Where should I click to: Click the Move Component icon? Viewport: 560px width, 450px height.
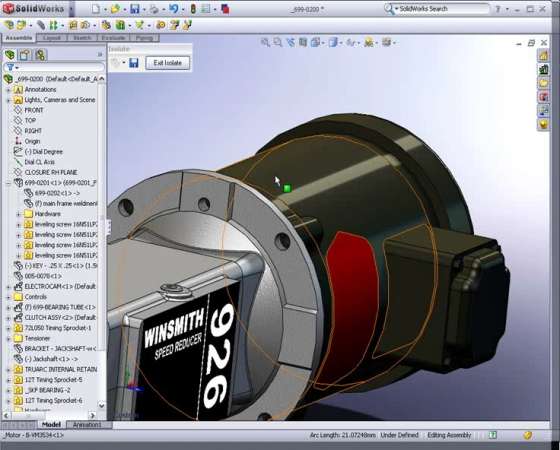85,25
